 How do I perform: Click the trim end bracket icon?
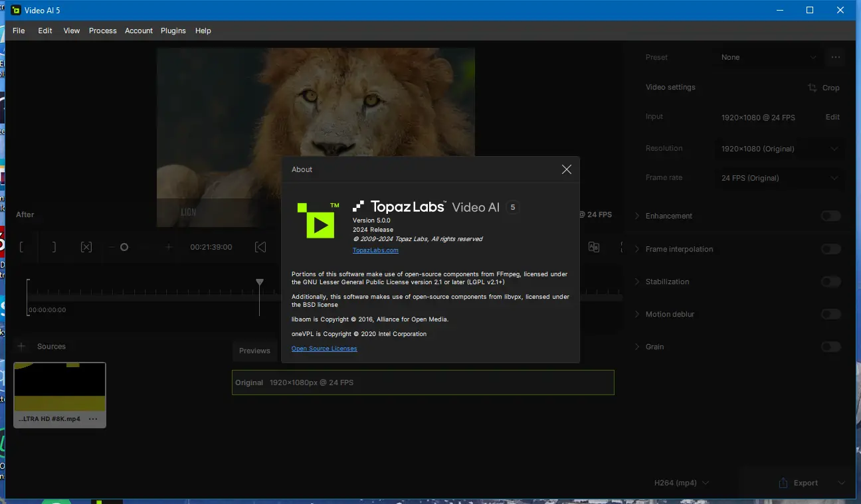point(54,247)
